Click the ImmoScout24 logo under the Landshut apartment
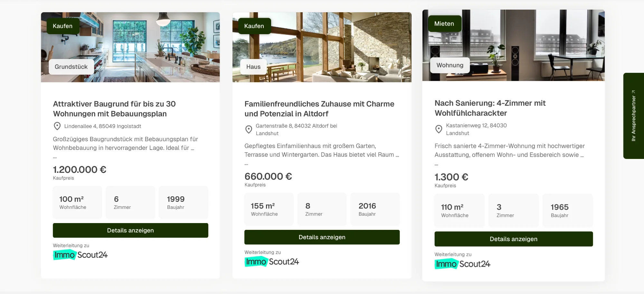This screenshot has height=294, width=644. pyautogui.click(x=462, y=264)
